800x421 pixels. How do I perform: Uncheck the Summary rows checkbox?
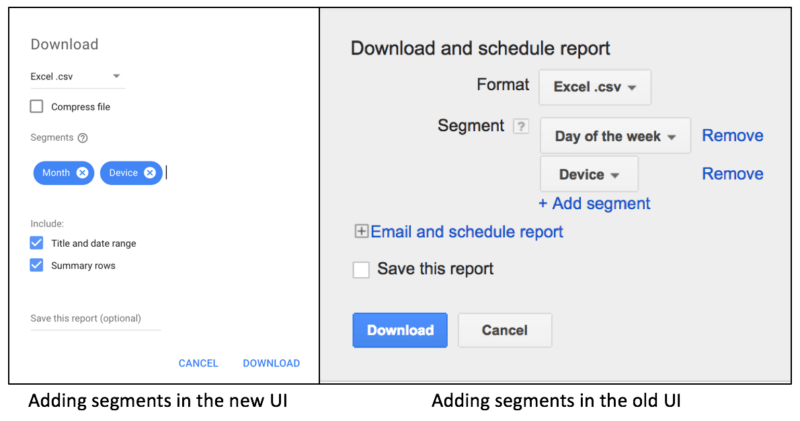click(x=36, y=265)
